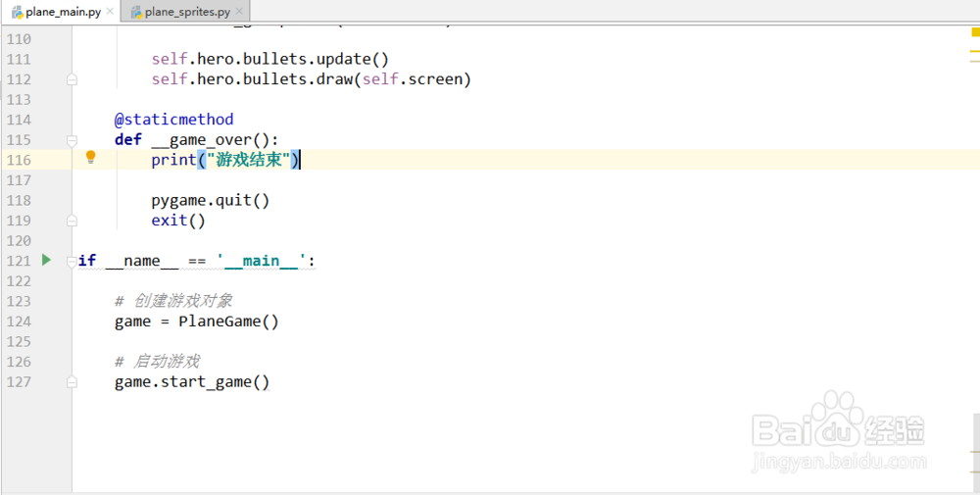The width and height of the screenshot is (980, 495).
Task: Click the yellow inspection status indicator
Action: click(x=975, y=32)
